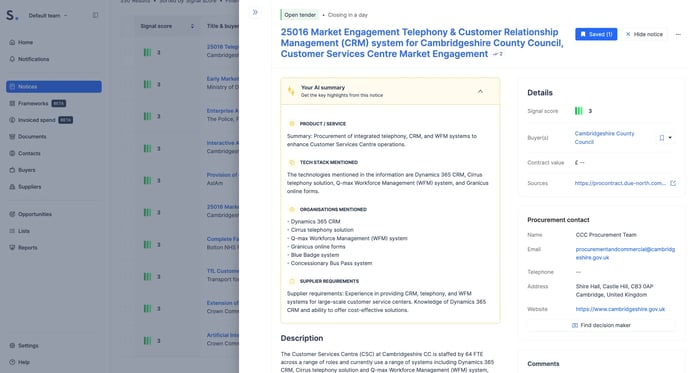Expand the buyer save dropdown arrow
Screen dimensions: 688x373
tap(670, 138)
